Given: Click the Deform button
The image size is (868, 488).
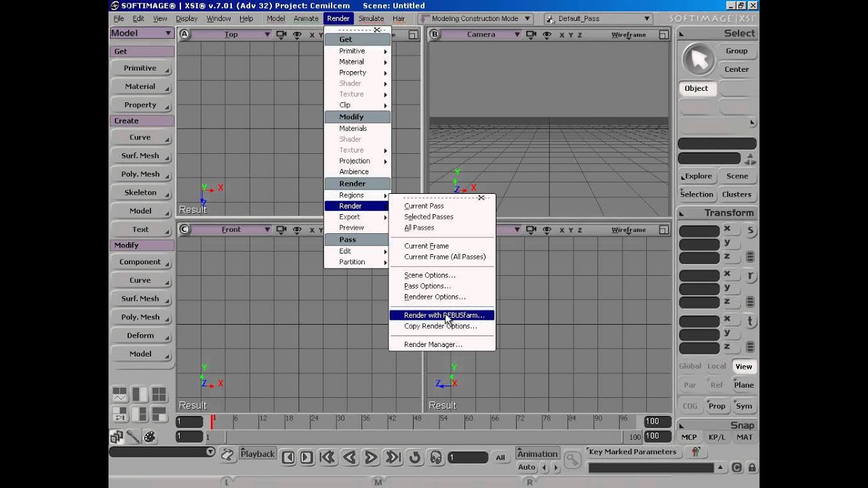Looking at the screenshot, I should point(141,335).
